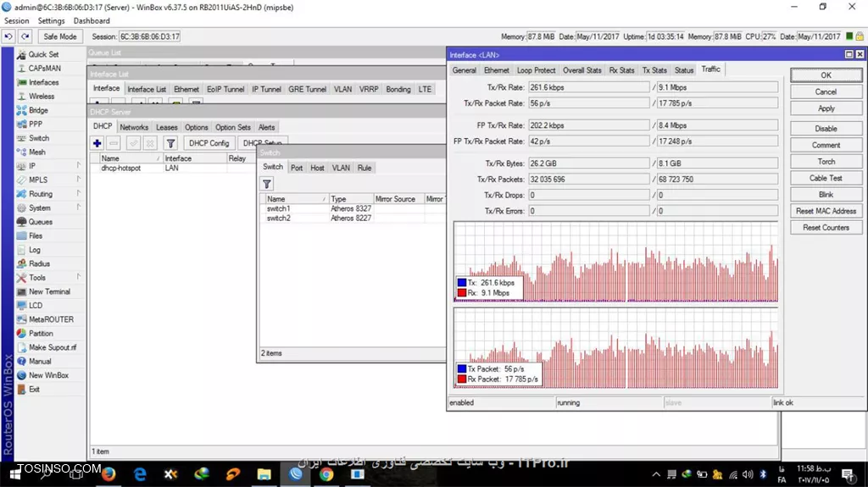Image resolution: width=868 pixels, height=487 pixels.
Task: Click the DHCP Config button
Action: click(209, 143)
